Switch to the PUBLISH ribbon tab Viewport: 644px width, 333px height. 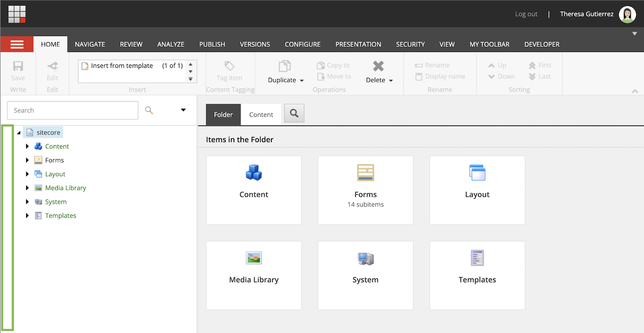(212, 44)
